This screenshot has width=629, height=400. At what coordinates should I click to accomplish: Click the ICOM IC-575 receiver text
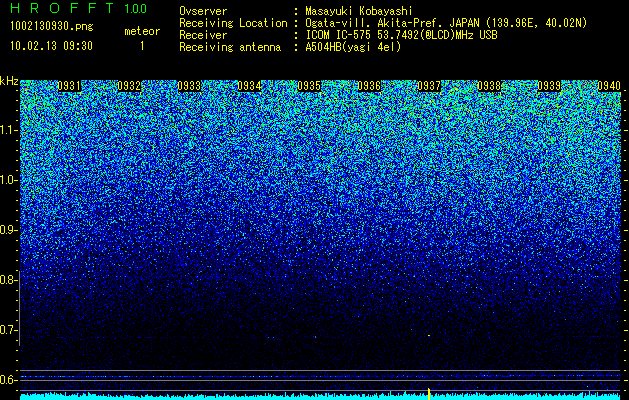point(402,35)
